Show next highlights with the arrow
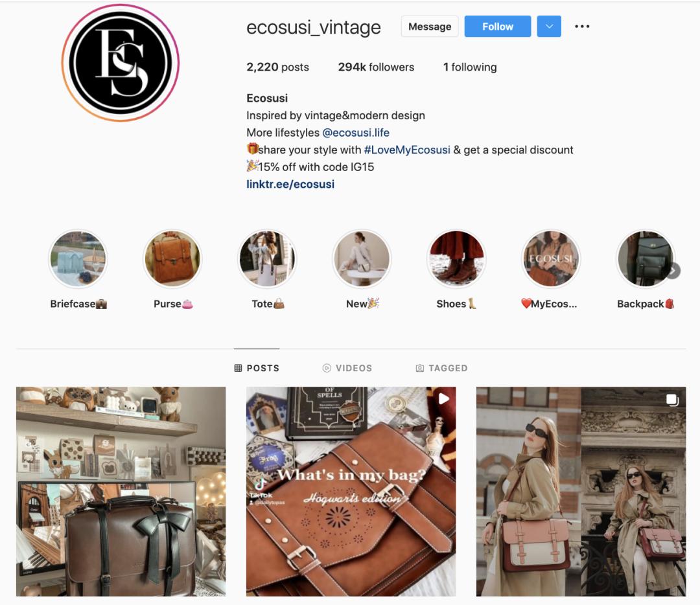Screen dimensions: 700x605 coord(673,271)
